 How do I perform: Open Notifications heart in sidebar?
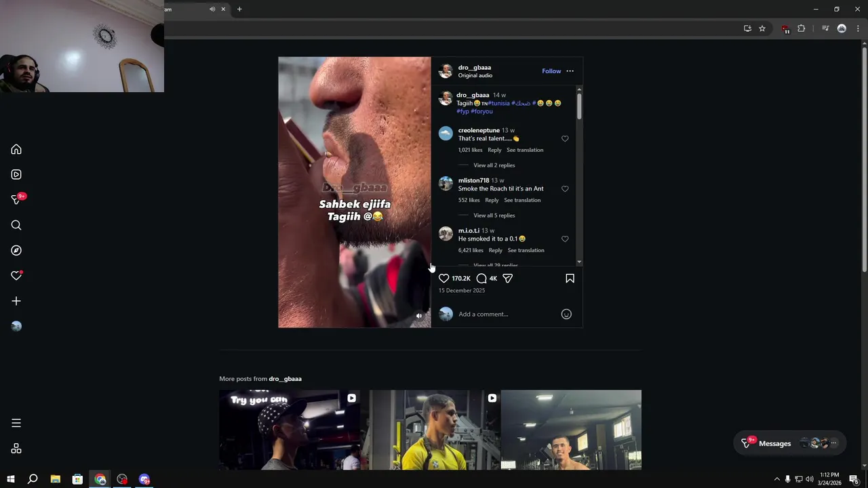[x=16, y=276]
